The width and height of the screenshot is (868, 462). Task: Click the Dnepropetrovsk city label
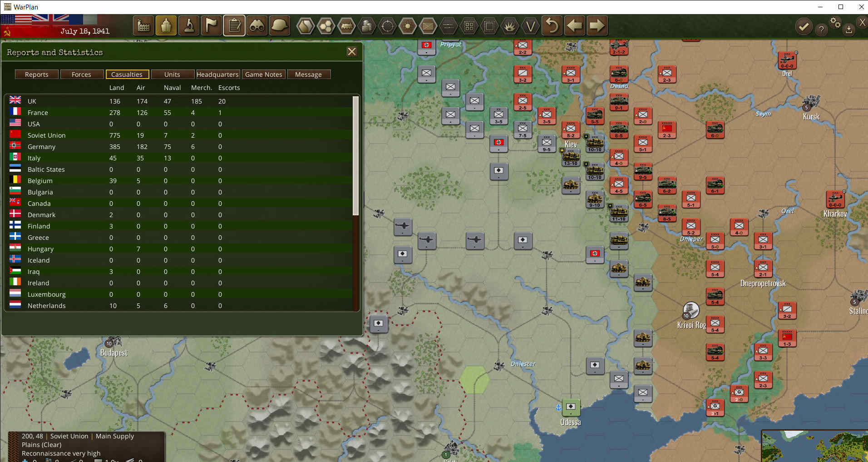pyautogui.click(x=763, y=283)
